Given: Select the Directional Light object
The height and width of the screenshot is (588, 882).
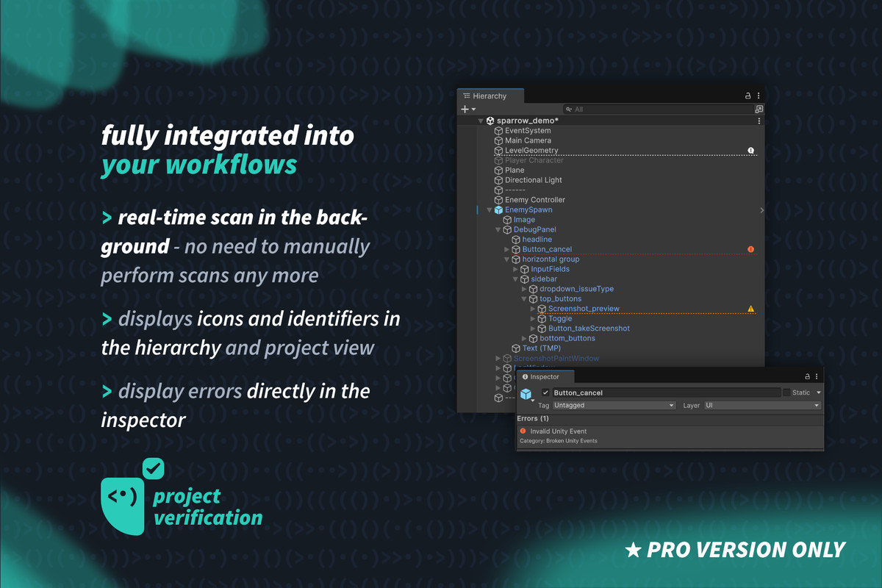Looking at the screenshot, I should coord(534,180).
